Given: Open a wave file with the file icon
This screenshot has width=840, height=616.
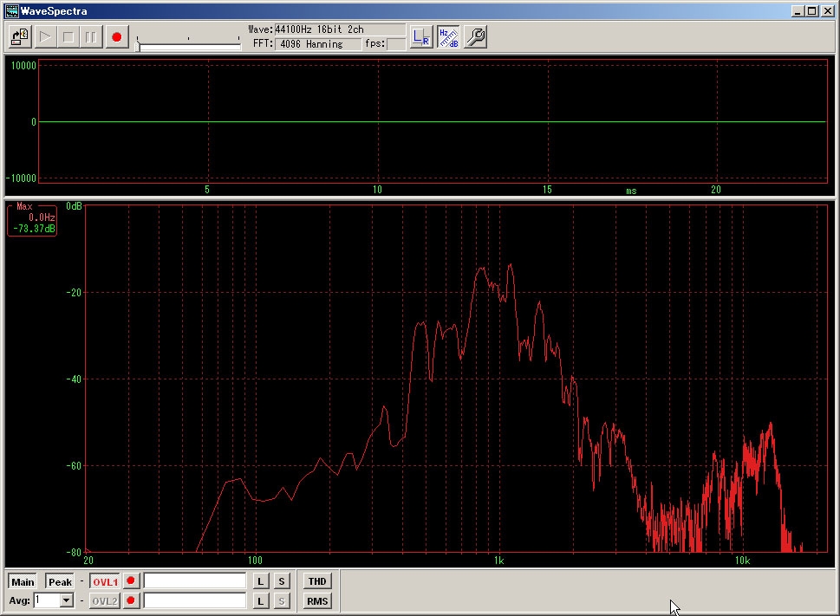Looking at the screenshot, I should [x=20, y=37].
